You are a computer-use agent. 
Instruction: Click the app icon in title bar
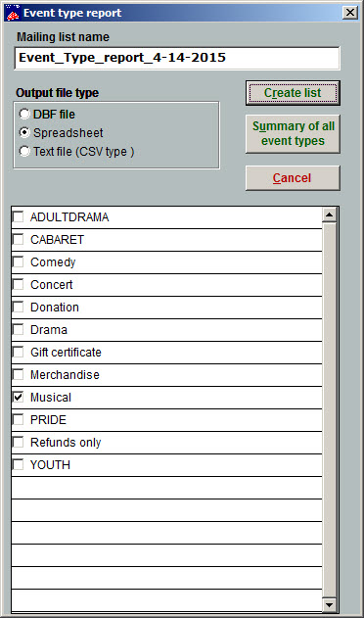[x=12, y=14]
